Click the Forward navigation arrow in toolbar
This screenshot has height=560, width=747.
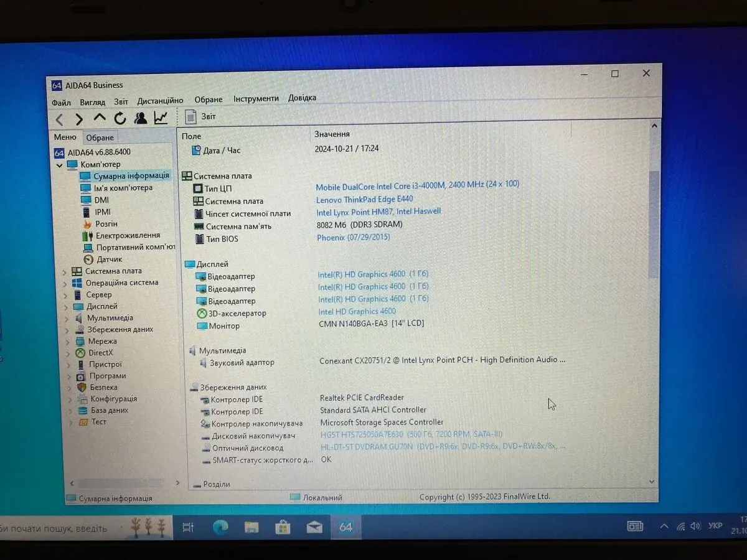tap(79, 119)
